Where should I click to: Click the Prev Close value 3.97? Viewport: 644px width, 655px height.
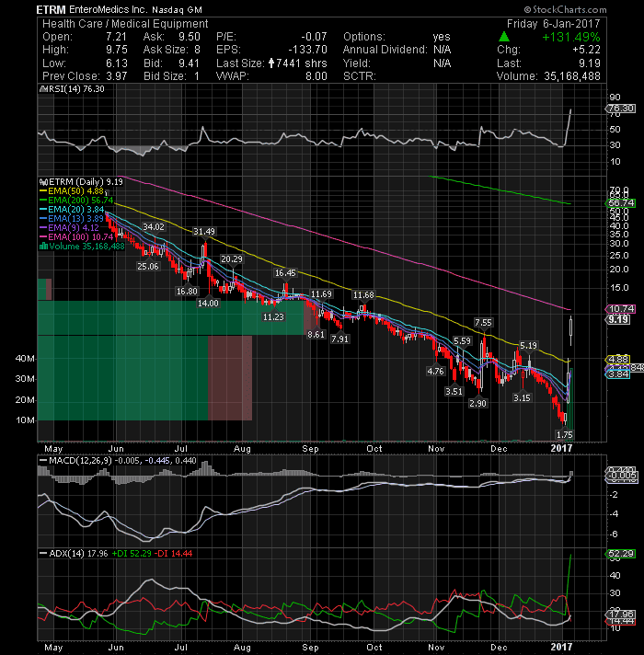(x=116, y=76)
